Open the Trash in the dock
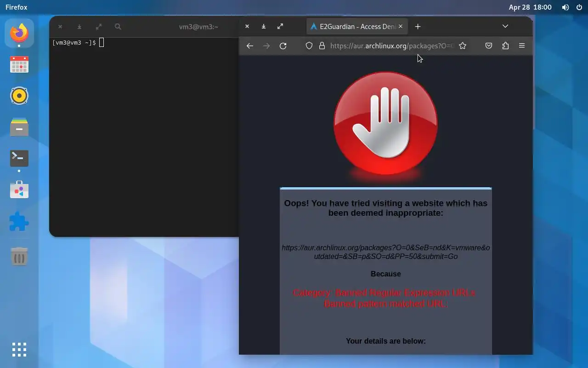 point(19,256)
